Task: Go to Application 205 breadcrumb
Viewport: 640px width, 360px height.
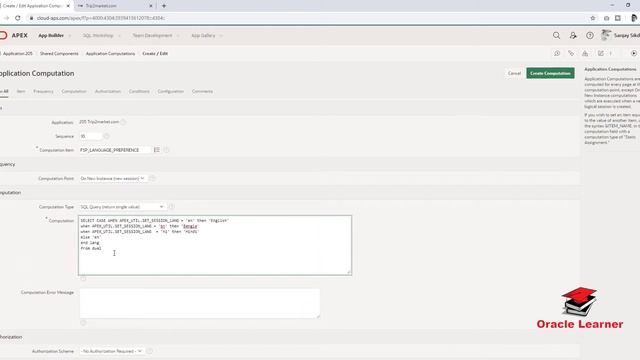Action: pos(18,53)
